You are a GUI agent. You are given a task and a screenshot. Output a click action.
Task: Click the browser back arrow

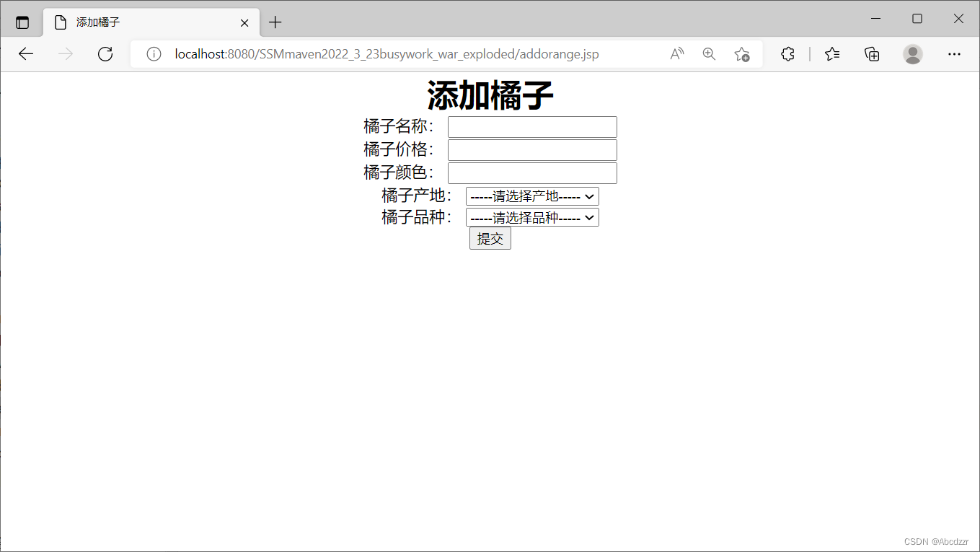coord(26,54)
